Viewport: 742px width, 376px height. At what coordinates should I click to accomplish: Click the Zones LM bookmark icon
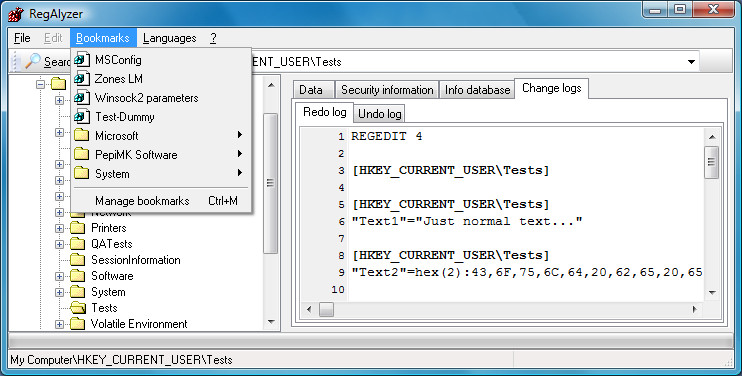[x=82, y=79]
